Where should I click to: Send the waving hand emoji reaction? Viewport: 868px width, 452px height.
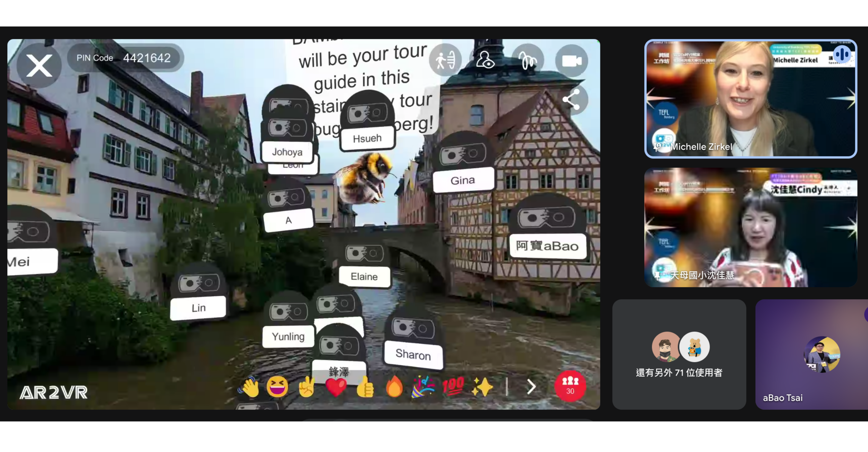249,387
